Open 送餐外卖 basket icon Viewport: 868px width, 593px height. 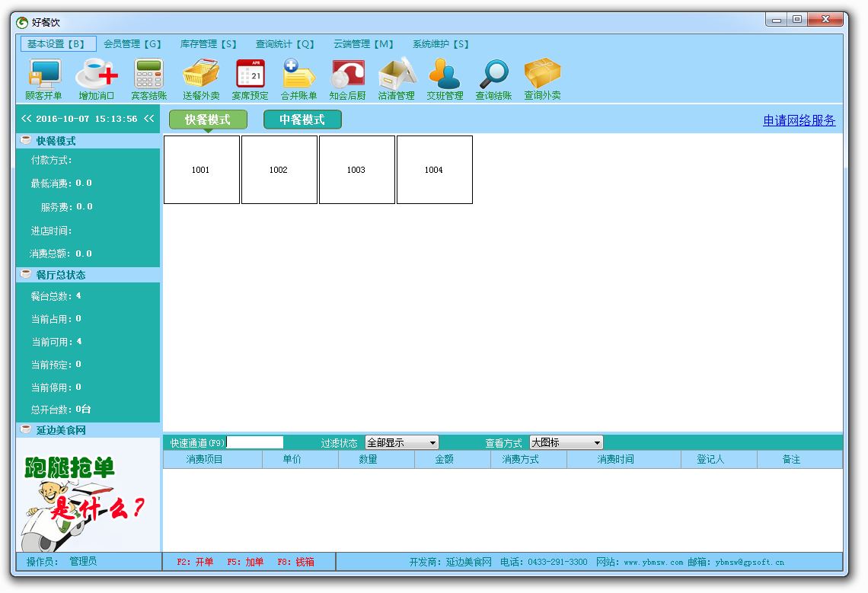201,75
